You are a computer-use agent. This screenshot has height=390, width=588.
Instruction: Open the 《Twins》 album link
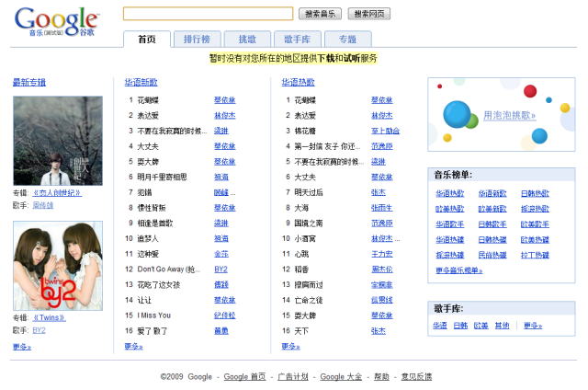49,317
